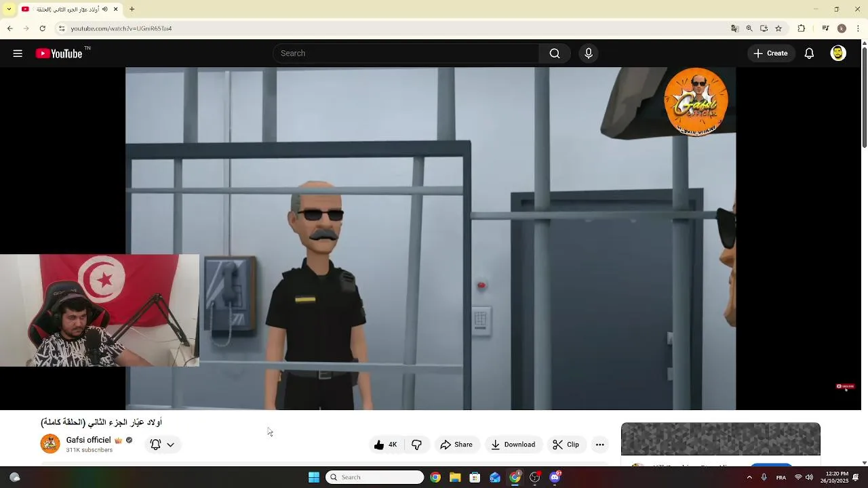Click the Create button
Image resolution: width=868 pixels, height=488 pixels.
point(771,54)
